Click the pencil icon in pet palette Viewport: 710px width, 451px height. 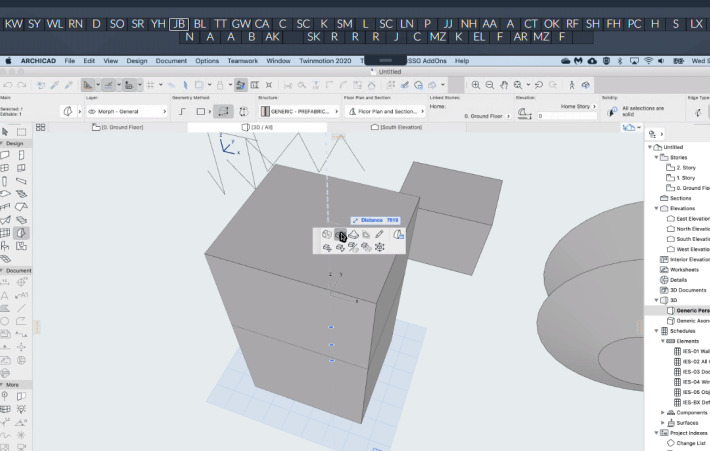point(379,234)
